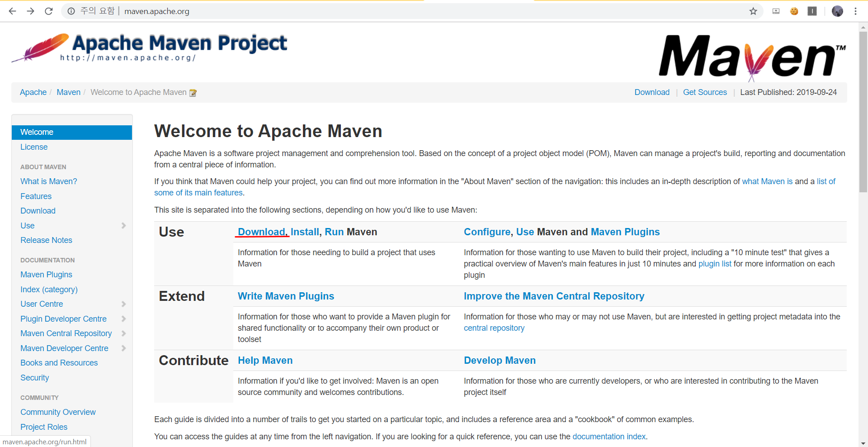Click the Apache Maven Project feather logo
Viewport: 868px width, 447px height.
click(x=149, y=48)
